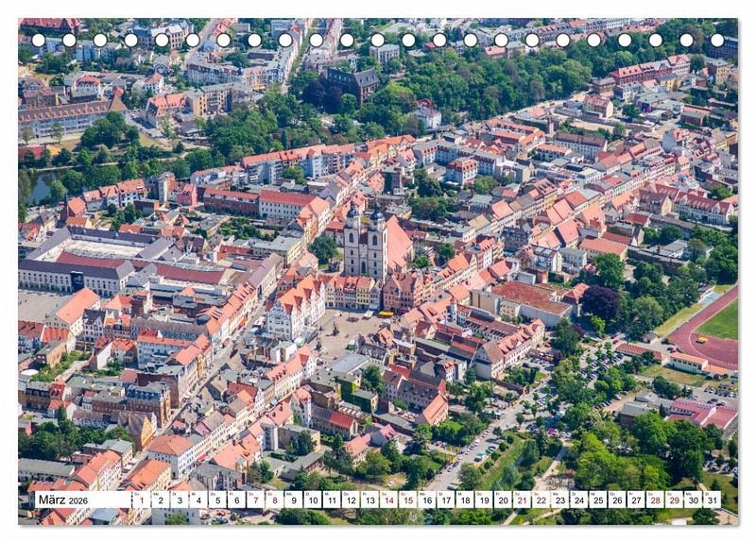Select red-marked day 22 in calendar strip
The height and width of the screenshot is (543, 756).
(541, 500)
